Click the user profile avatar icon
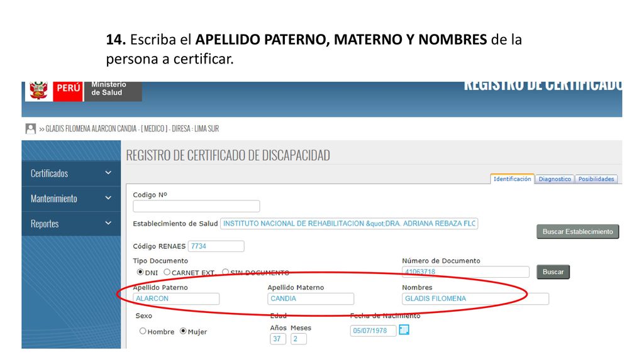The image size is (644, 362). 30,129
